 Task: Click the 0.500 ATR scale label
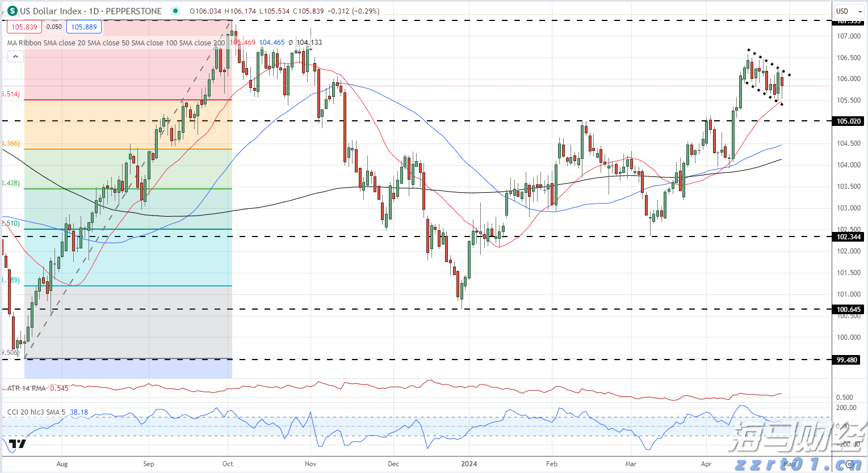pos(844,398)
